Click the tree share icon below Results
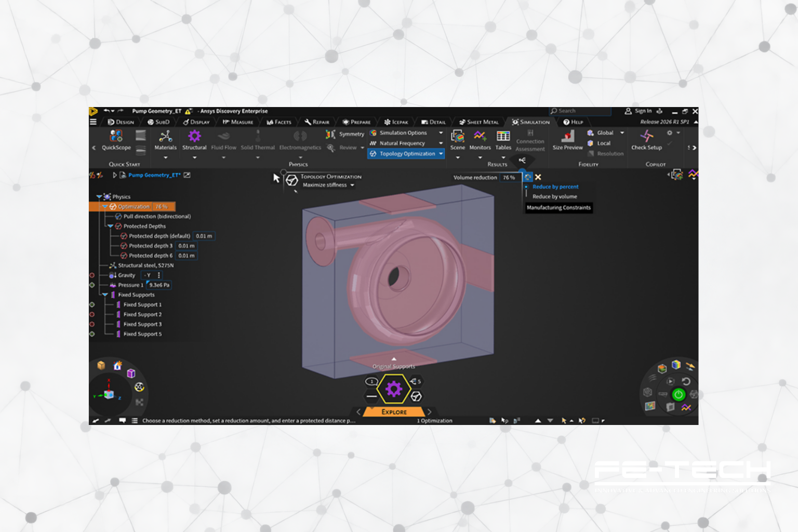The height and width of the screenshot is (532, 798). 522,160
